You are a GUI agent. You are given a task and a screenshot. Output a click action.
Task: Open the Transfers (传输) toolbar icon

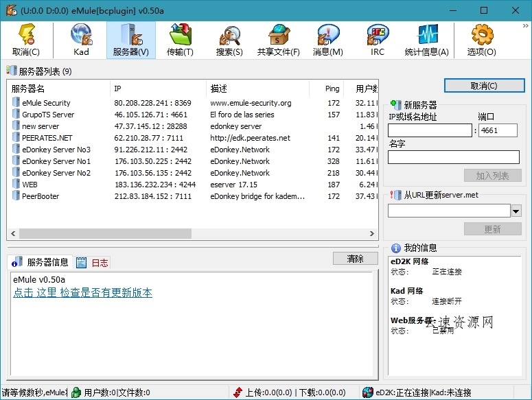click(180, 34)
